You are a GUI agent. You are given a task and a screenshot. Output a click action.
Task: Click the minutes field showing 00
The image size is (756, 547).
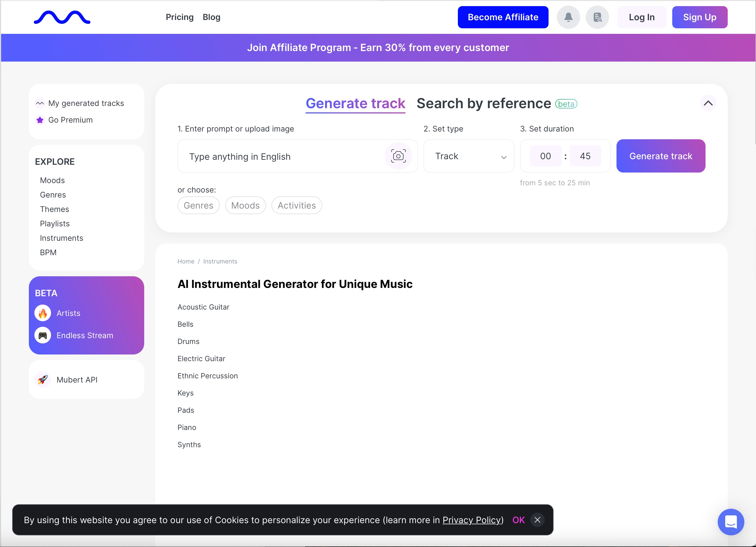(545, 156)
